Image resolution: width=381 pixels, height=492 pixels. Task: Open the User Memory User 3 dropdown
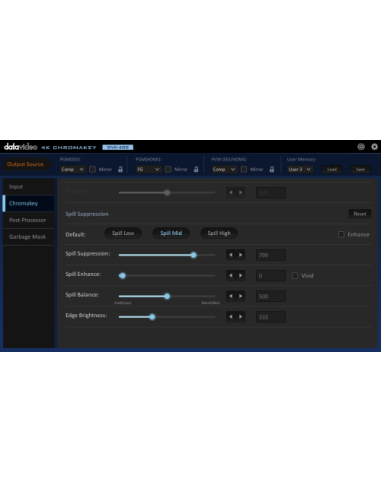300,169
